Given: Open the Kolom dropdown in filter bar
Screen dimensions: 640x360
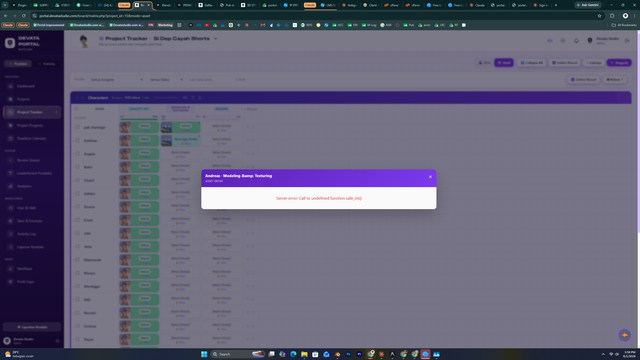Looking at the screenshot, I should coord(615,80).
